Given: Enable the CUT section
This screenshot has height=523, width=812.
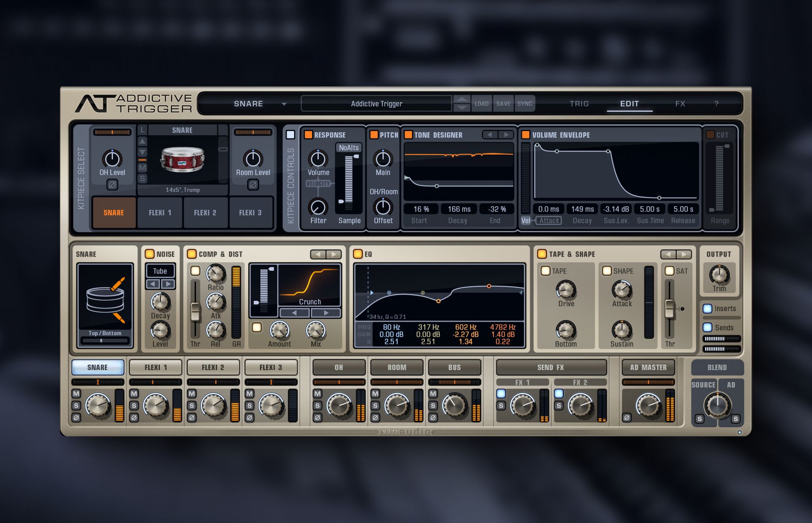Looking at the screenshot, I should click(710, 135).
